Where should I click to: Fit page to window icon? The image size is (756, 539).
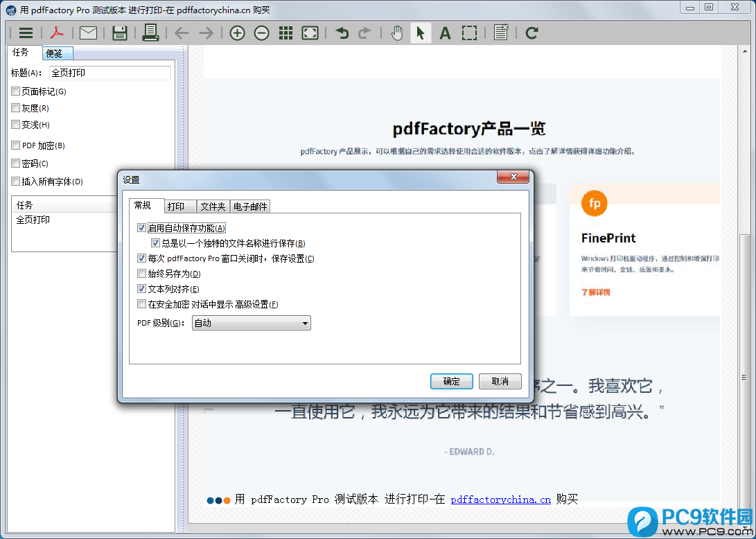pyautogui.click(x=310, y=33)
